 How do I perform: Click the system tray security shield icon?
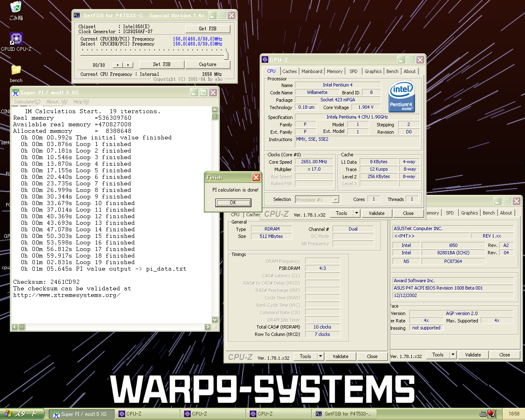click(x=491, y=414)
